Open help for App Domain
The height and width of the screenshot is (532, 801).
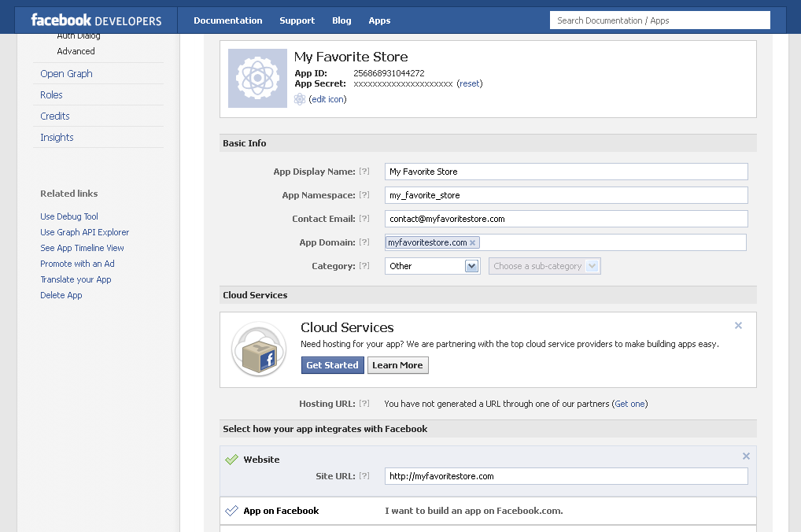click(x=364, y=242)
